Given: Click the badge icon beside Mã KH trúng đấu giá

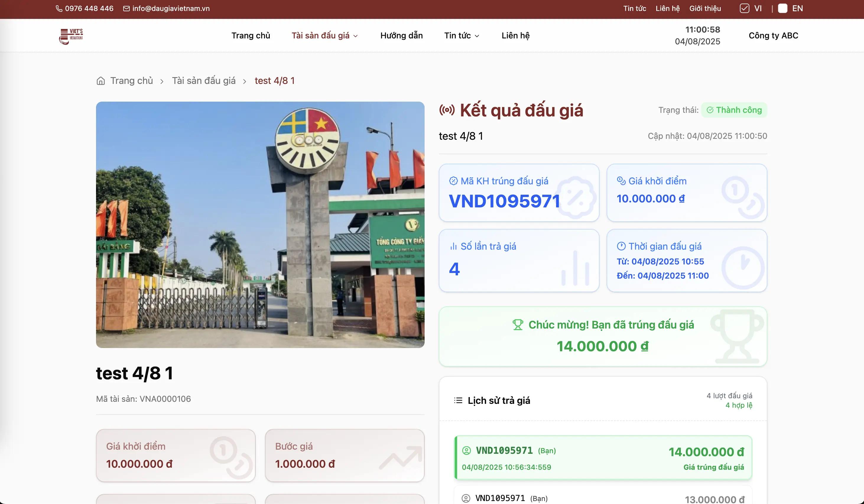Looking at the screenshot, I should pos(453,181).
